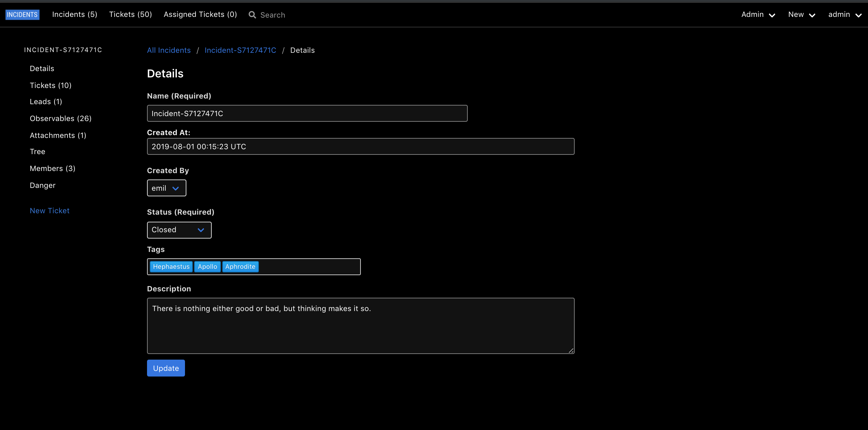Image resolution: width=868 pixels, height=430 pixels.
Task: Open Tree in the sidebar
Action: [x=37, y=152]
